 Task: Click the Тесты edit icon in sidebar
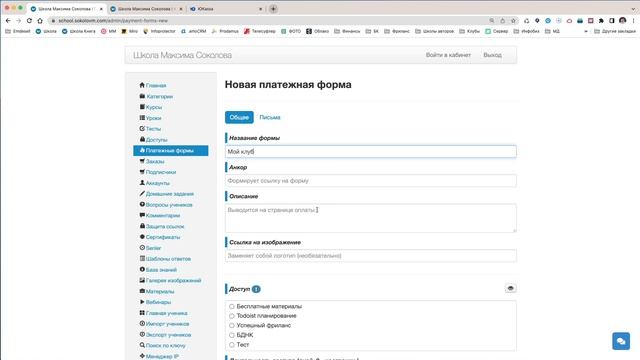coord(142,129)
